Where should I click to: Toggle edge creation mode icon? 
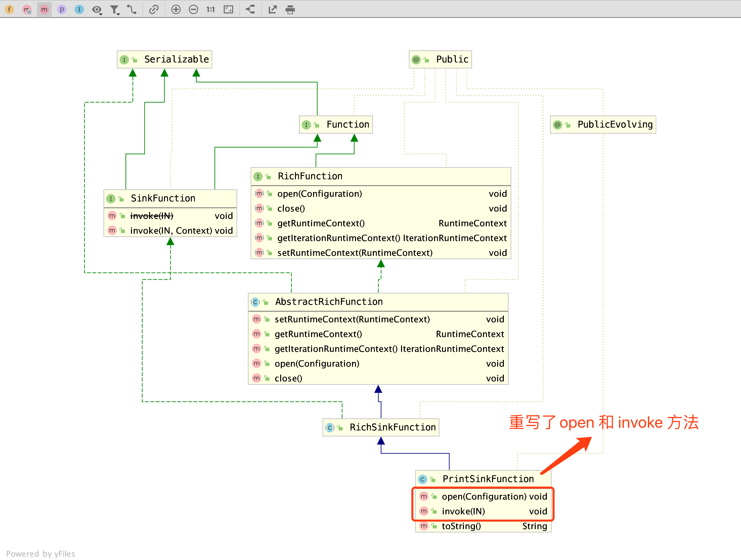[x=132, y=9]
